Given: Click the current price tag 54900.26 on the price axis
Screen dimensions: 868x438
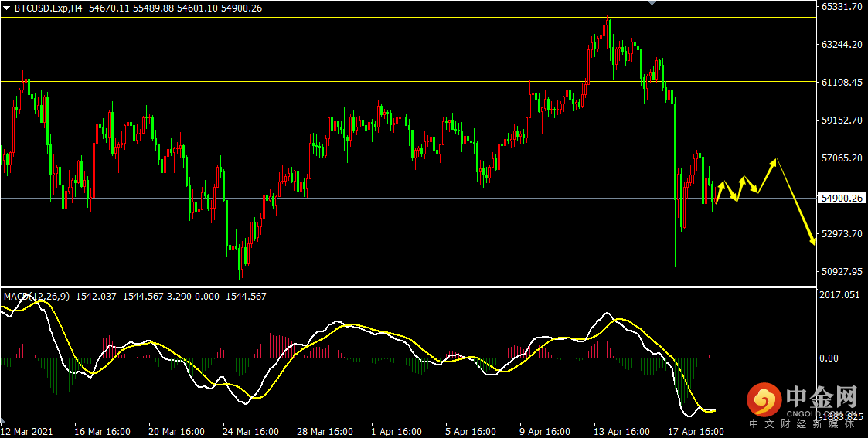Looking at the screenshot, I should click(842, 198).
